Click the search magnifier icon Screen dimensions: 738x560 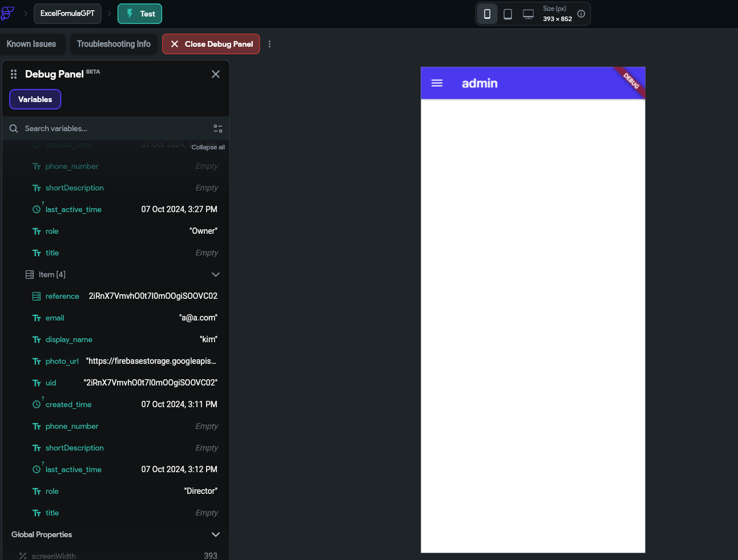pos(14,128)
